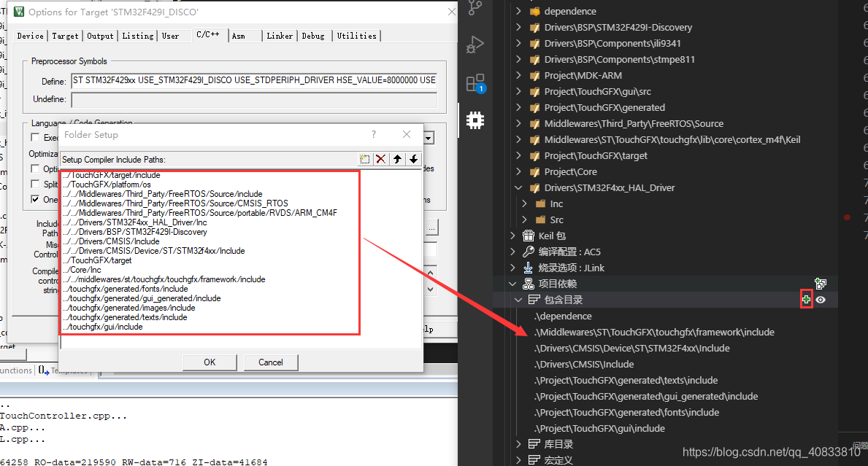Click the Define preprocessor symbols field
The image size is (868, 466).
pos(254,81)
